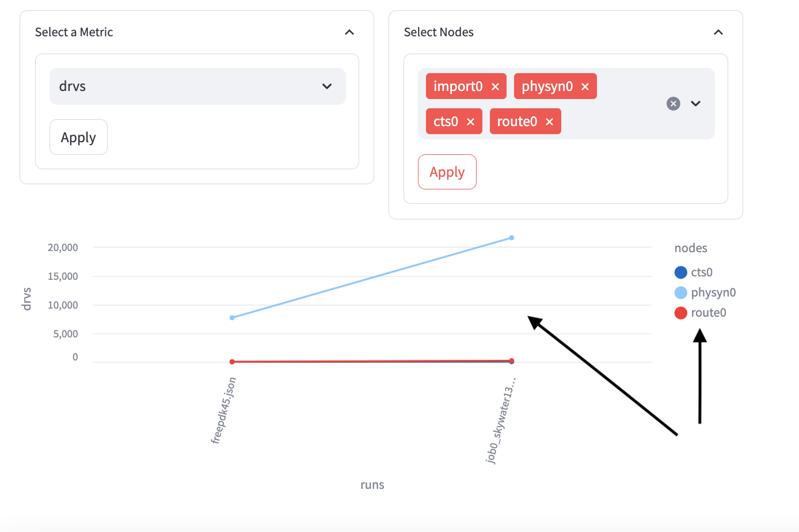Open the node multiselect dropdown arrow
The height and width of the screenshot is (532, 799).
click(x=695, y=104)
